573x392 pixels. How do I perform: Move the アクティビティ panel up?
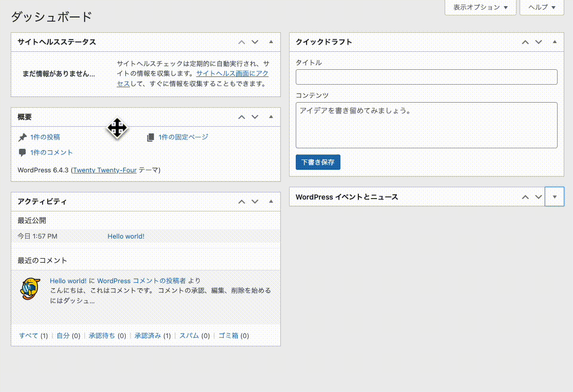(x=241, y=202)
